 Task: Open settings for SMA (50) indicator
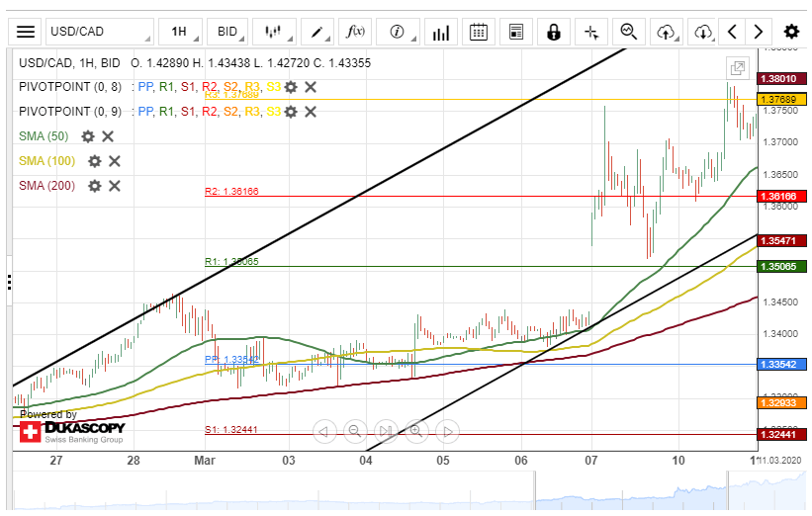click(x=88, y=136)
